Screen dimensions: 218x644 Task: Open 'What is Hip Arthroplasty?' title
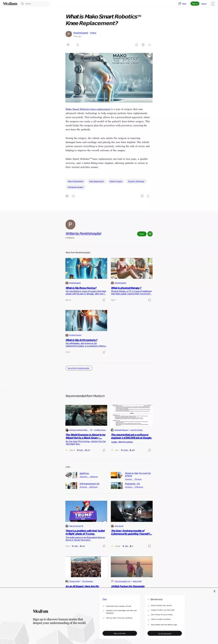[81, 340]
